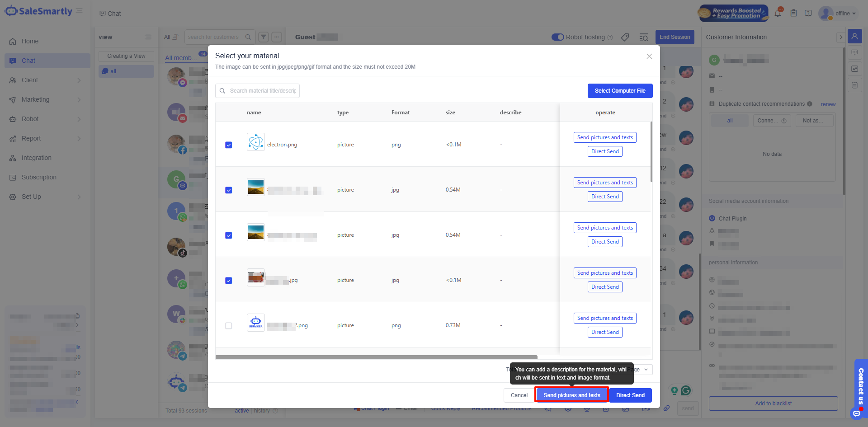Open Subscription in the sidebar
The width and height of the screenshot is (868, 427).
point(39,177)
